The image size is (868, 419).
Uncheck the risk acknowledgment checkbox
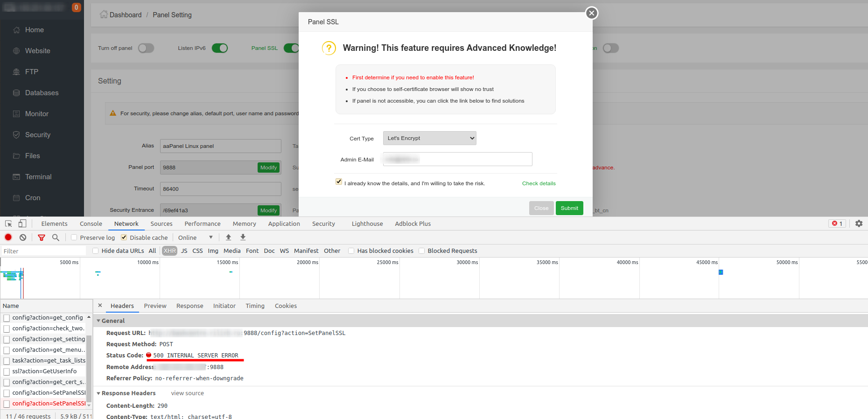tap(339, 182)
